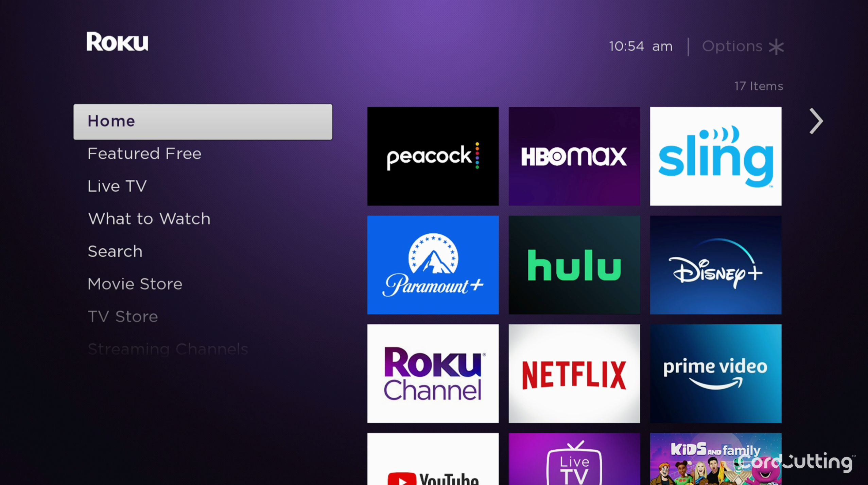Open the Peacock streaming app
Viewport: 868px width, 485px height.
pos(433,156)
